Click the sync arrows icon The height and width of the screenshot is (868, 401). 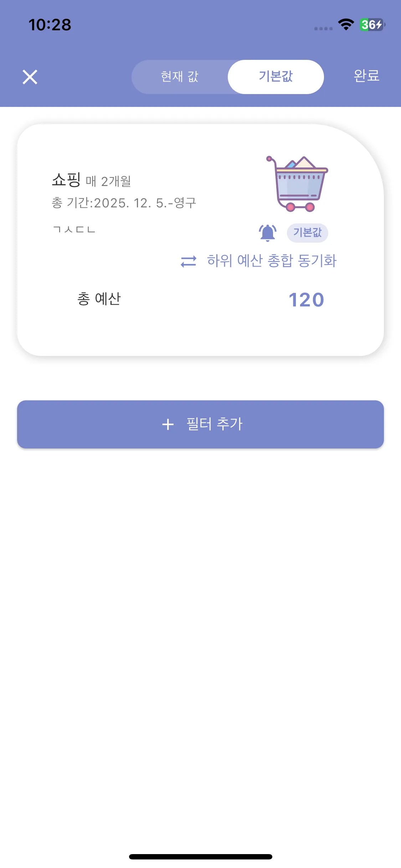tap(188, 261)
